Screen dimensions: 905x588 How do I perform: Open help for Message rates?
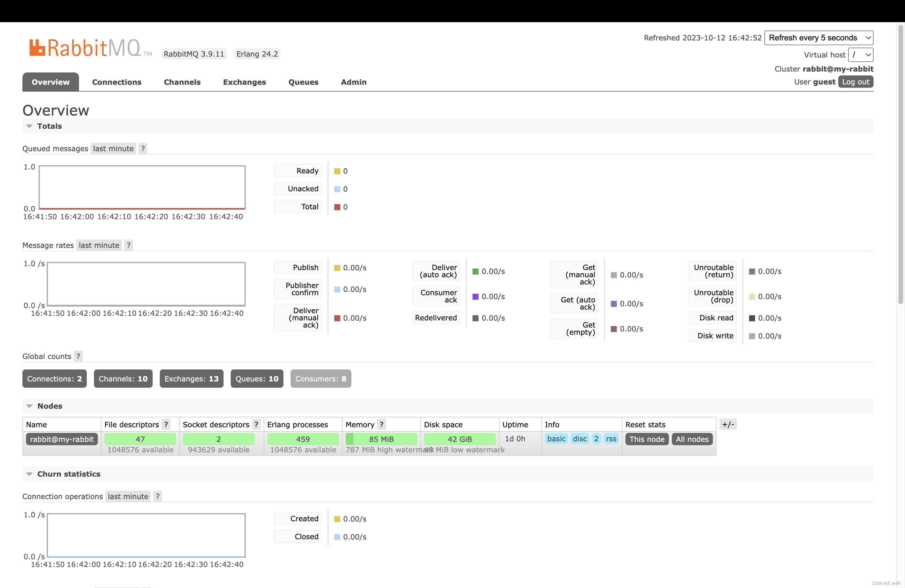(x=128, y=245)
